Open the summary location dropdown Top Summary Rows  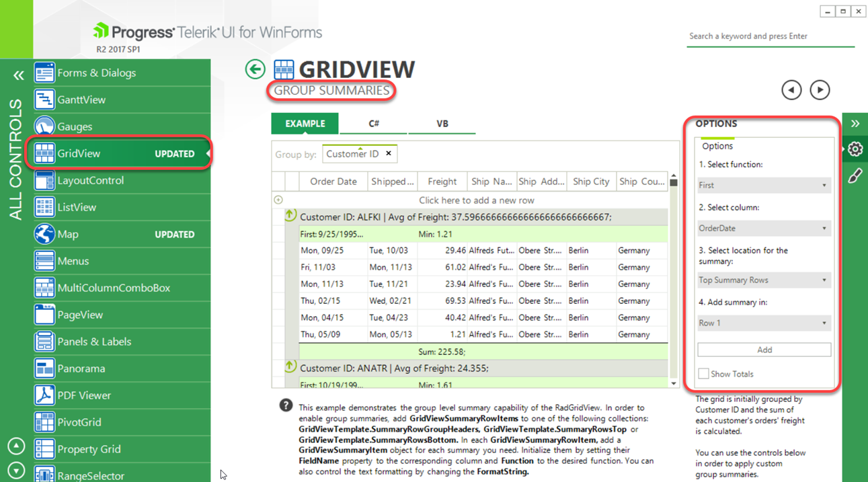click(x=764, y=280)
